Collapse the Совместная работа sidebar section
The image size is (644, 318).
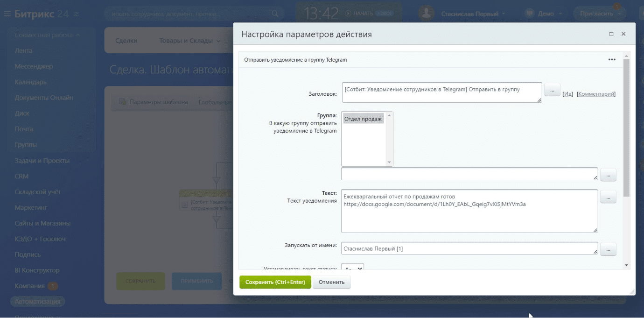47,35
